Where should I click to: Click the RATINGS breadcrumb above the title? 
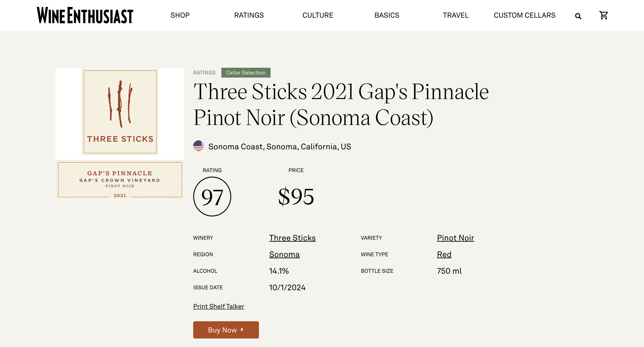(204, 72)
